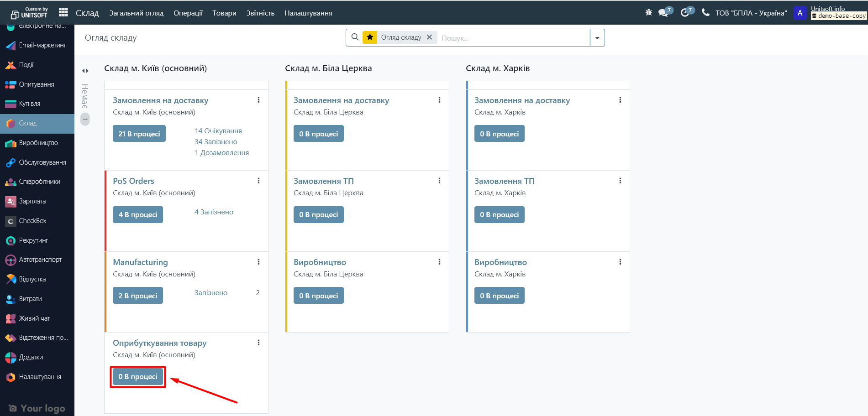The image size is (868, 416).
Task: Open the Операції menu
Action: coord(188,13)
